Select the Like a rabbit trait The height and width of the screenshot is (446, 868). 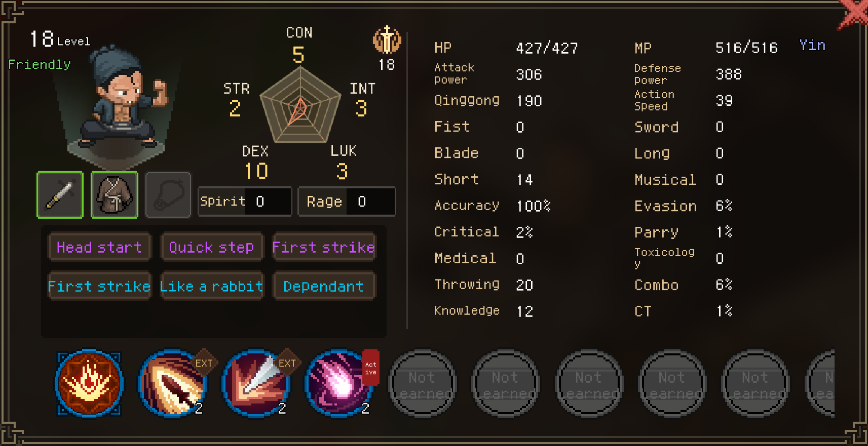(x=212, y=286)
